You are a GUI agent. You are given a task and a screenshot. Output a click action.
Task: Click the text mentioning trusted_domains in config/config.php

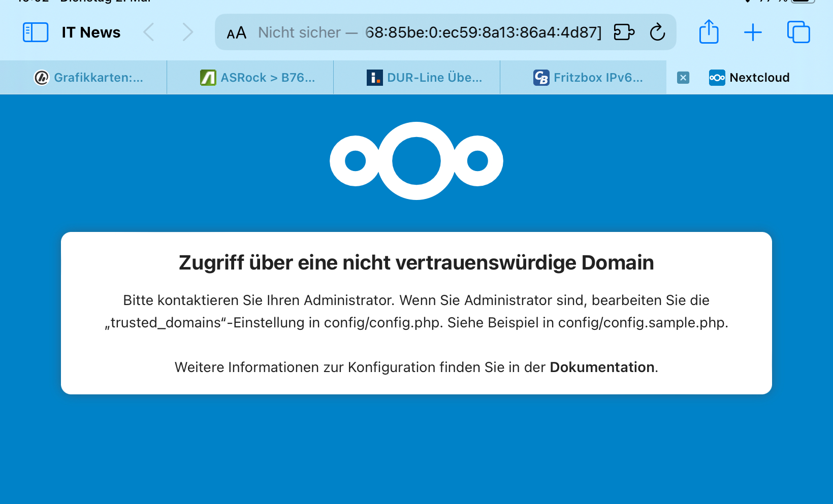[x=416, y=323]
